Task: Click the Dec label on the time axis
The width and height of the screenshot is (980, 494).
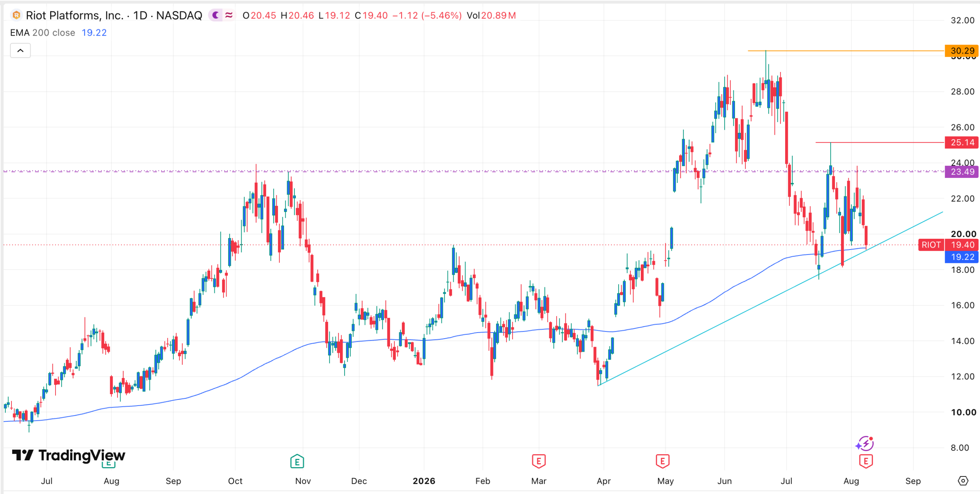Action: (x=359, y=481)
